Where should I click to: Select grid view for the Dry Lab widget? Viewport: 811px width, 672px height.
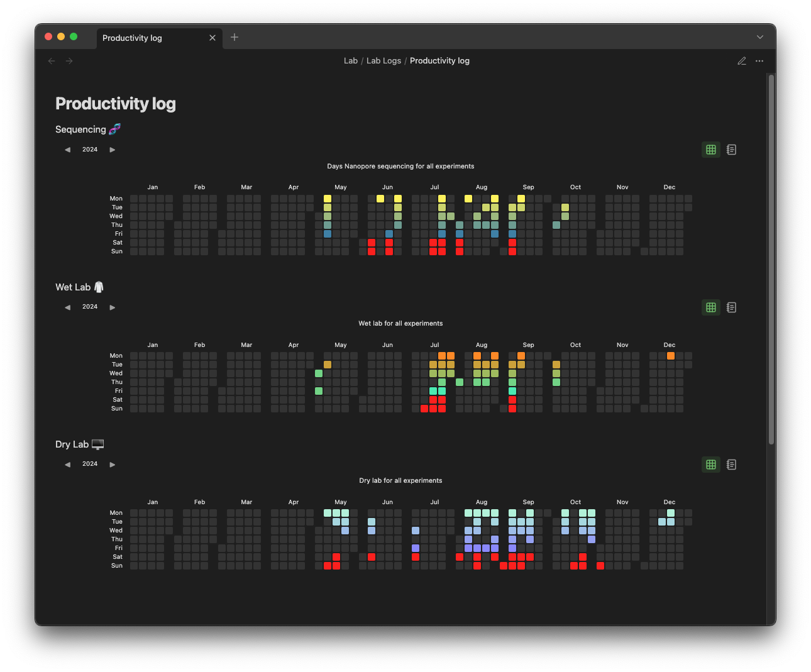pos(710,465)
